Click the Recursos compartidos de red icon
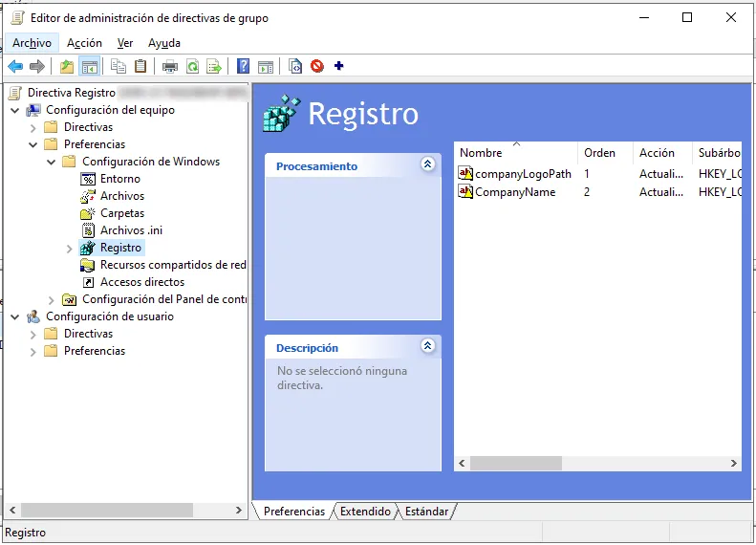This screenshot has height=545, width=756. 88,265
